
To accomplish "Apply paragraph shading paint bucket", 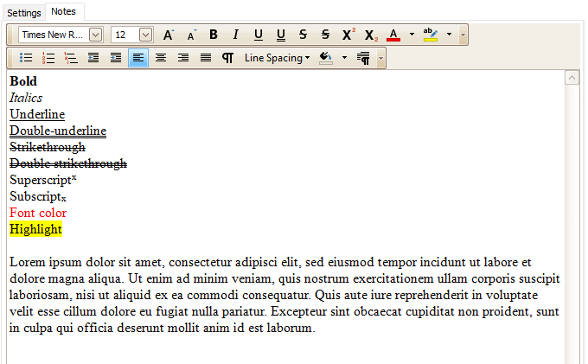I will pyautogui.click(x=326, y=58).
